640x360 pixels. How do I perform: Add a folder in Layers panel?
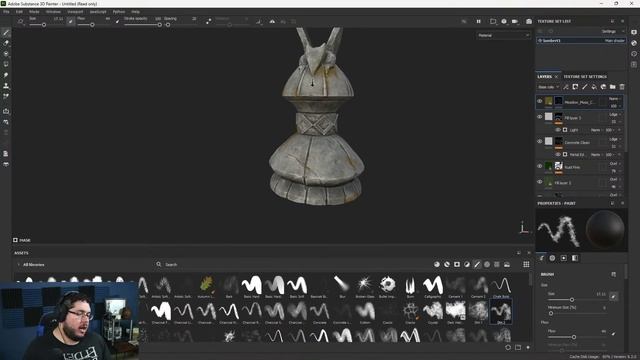tap(613, 87)
